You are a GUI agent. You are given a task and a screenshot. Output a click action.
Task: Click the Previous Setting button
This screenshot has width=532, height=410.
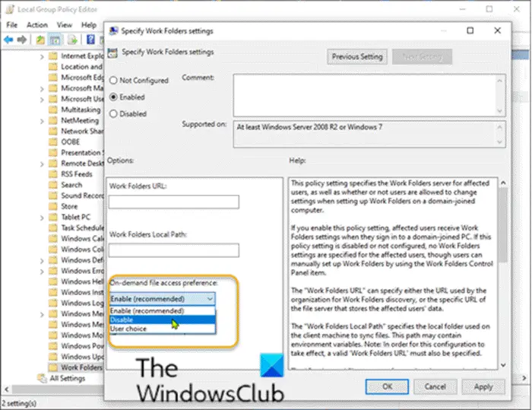pos(357,57)
